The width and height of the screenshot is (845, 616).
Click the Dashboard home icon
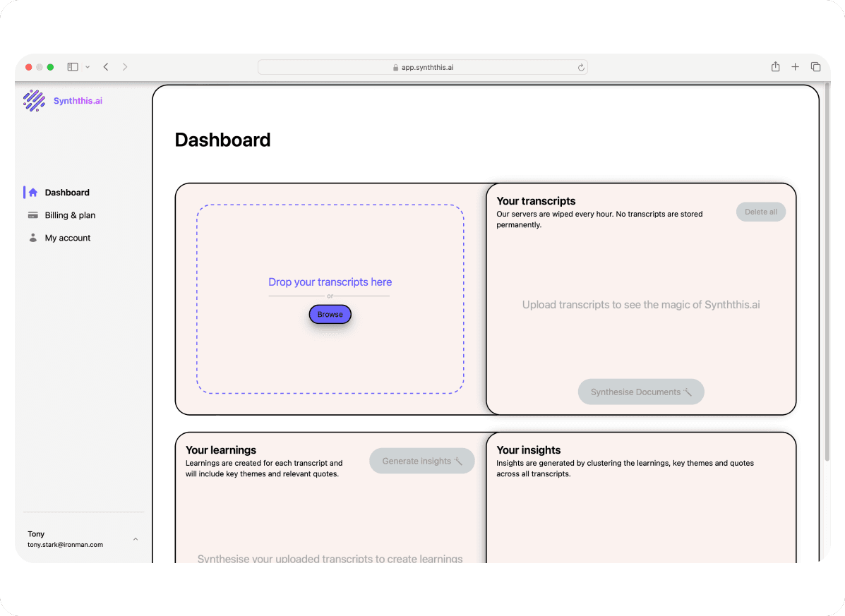click(32, 193)
